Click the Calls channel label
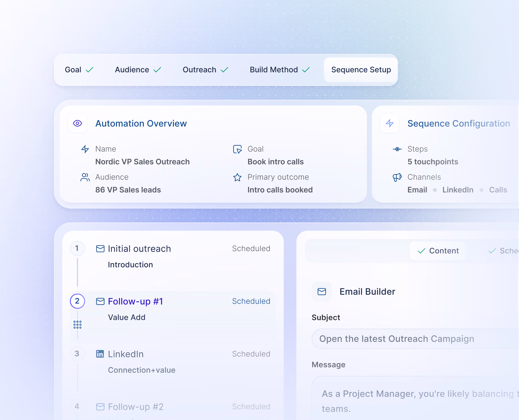The height and width of the screenshot is (420, 519). tap(498, 190)
